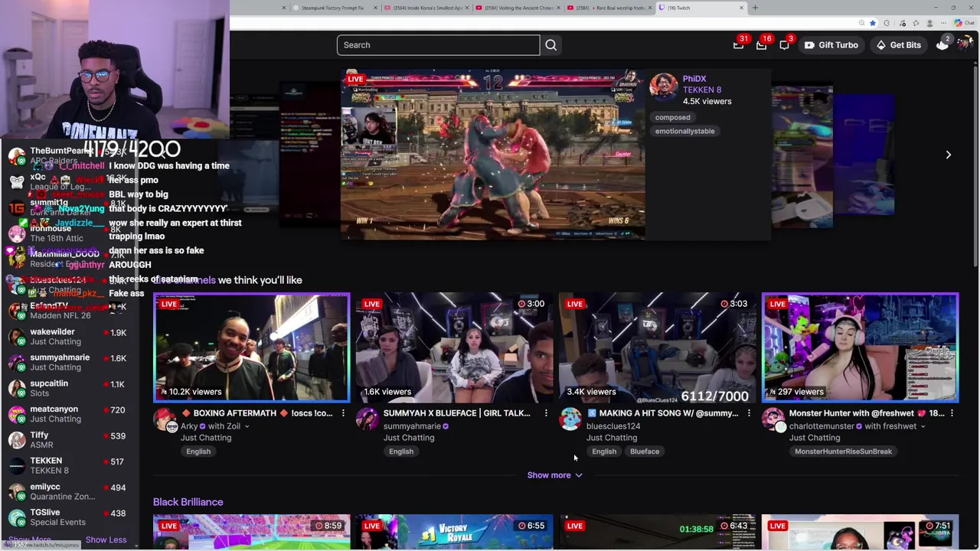The image size is (980, 551).
Task: Play the featured PhiDX Tekken stream
Action: click(x=492, y=155)
